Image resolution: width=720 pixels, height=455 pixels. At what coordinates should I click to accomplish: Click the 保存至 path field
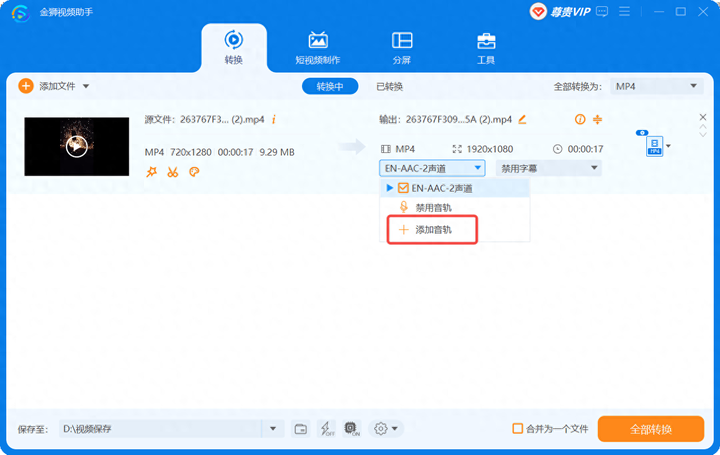click(x=161, y=429)
